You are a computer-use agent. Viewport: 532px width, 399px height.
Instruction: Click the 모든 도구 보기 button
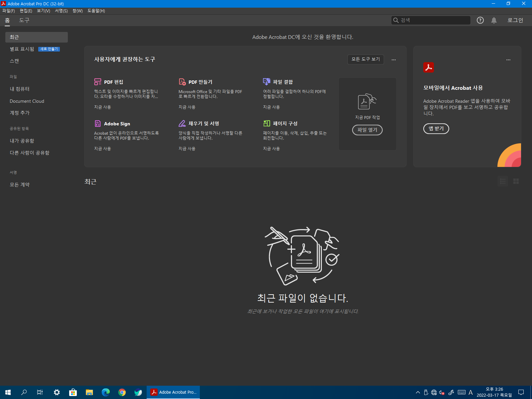coord(366,59)
